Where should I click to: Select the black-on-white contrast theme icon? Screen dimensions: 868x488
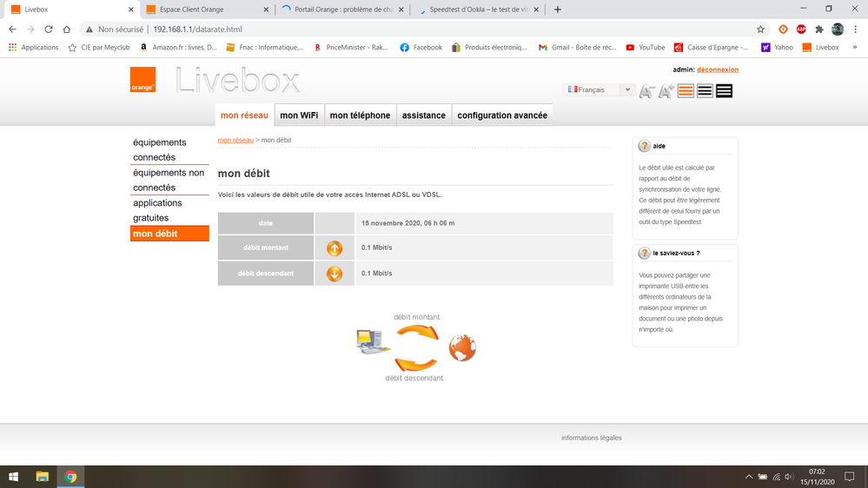click(x=705, y=90)
